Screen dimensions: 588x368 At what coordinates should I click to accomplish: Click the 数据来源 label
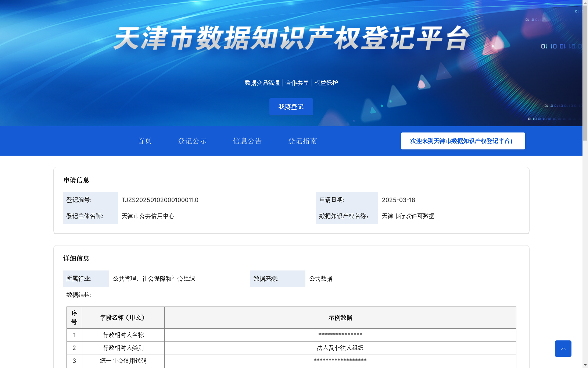click(266, 279)
